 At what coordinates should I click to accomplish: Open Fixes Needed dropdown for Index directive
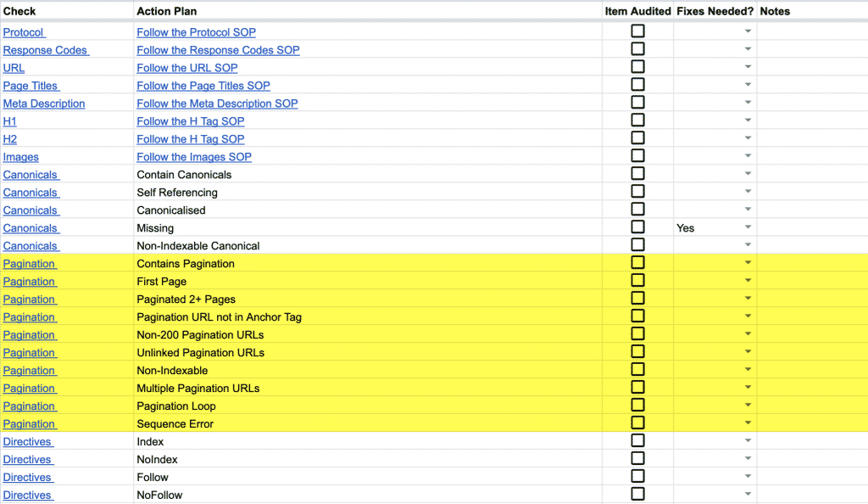click(x=748, y=441)
